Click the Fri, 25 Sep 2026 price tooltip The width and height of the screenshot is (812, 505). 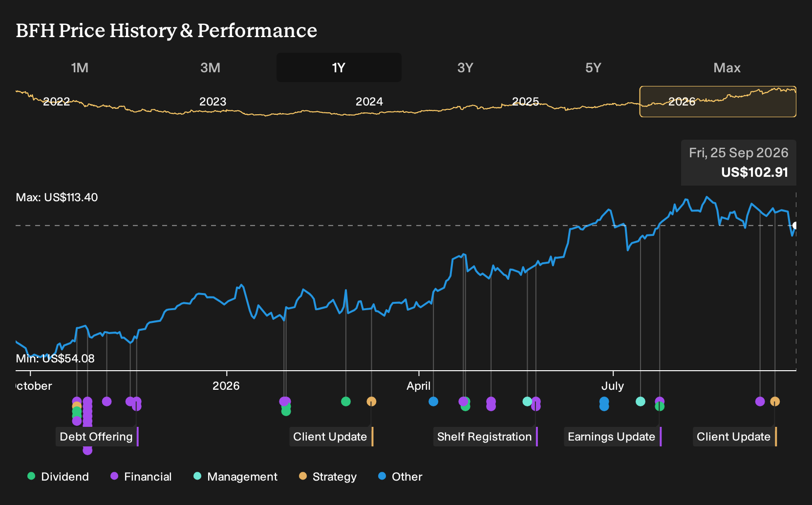pyautogui.click(x=739, y=163)
